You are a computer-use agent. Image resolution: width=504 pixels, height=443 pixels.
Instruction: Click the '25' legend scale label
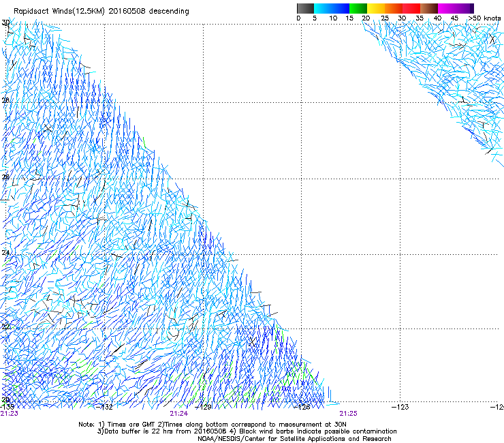[x=385, y=18]
